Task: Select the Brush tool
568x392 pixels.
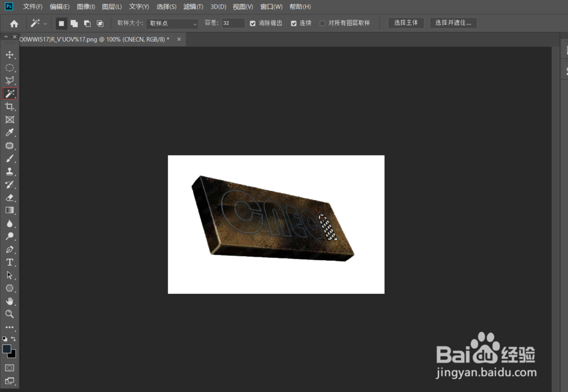Action: coord(10,159)
